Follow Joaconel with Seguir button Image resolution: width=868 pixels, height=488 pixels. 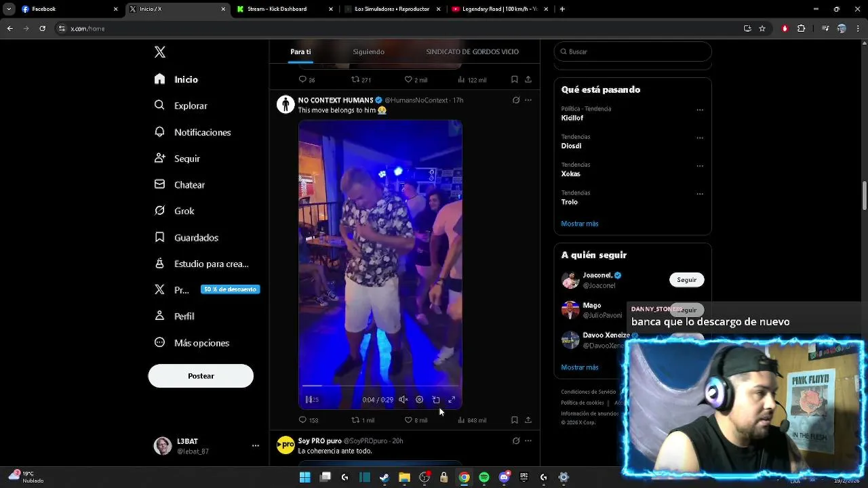[x=686, y=280]
